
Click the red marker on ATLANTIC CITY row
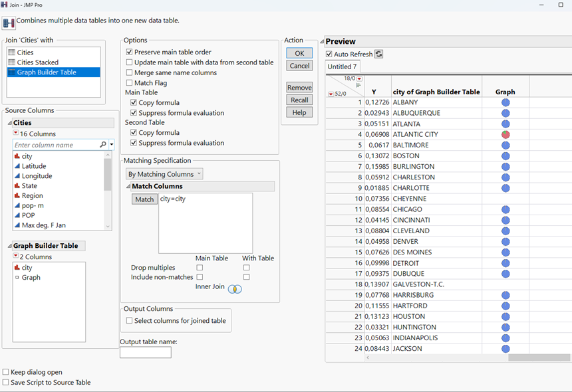coord(505,134)
